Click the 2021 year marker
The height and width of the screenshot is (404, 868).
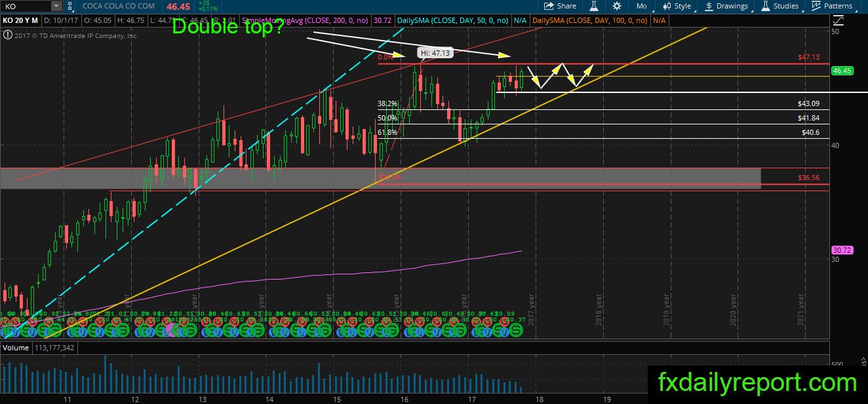click(801, 308)
